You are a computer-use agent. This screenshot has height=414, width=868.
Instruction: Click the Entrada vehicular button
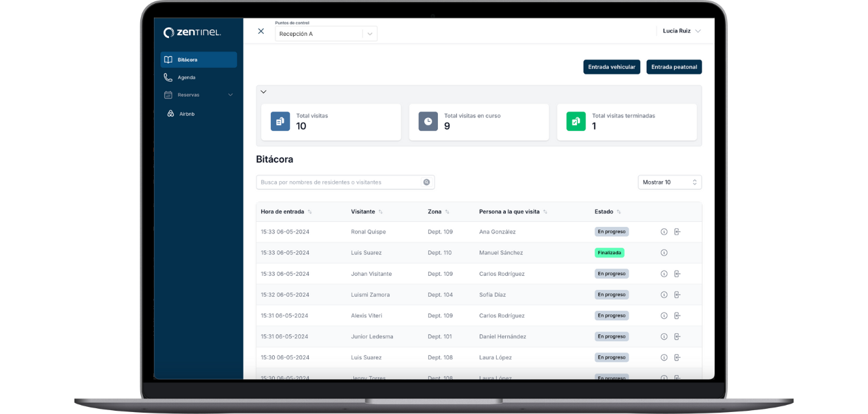(612, 67)
